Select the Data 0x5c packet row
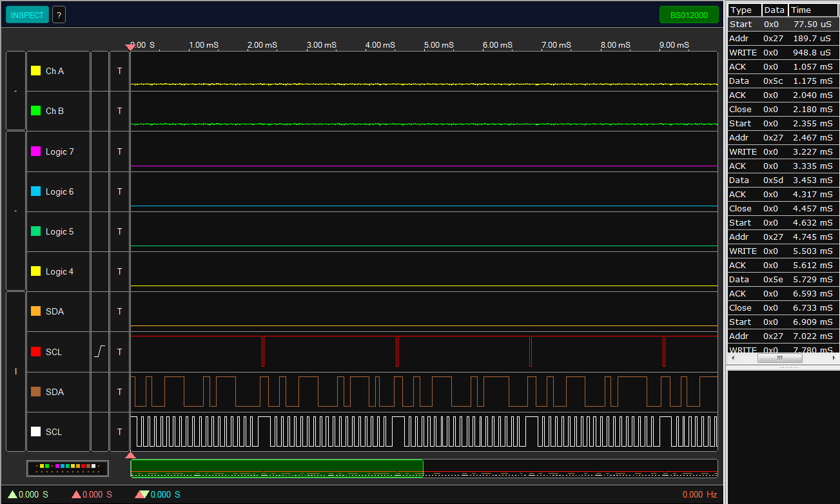This screenshot has width=840, height=504. 781,81
